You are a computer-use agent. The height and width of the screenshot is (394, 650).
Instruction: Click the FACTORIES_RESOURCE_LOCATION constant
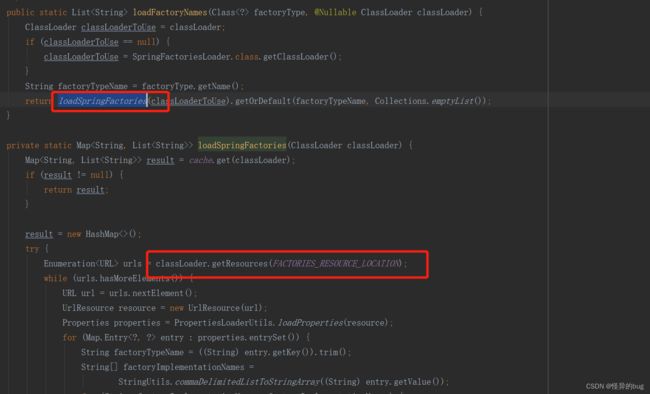coord(335,264)
